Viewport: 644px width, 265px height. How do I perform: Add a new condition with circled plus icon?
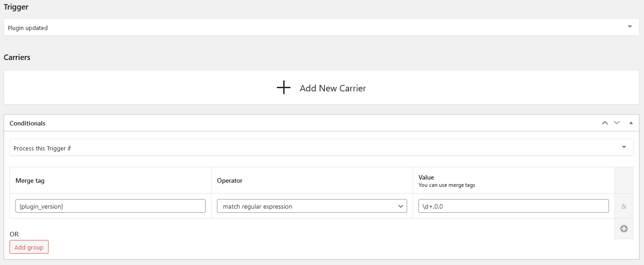[x=624, y=229]
